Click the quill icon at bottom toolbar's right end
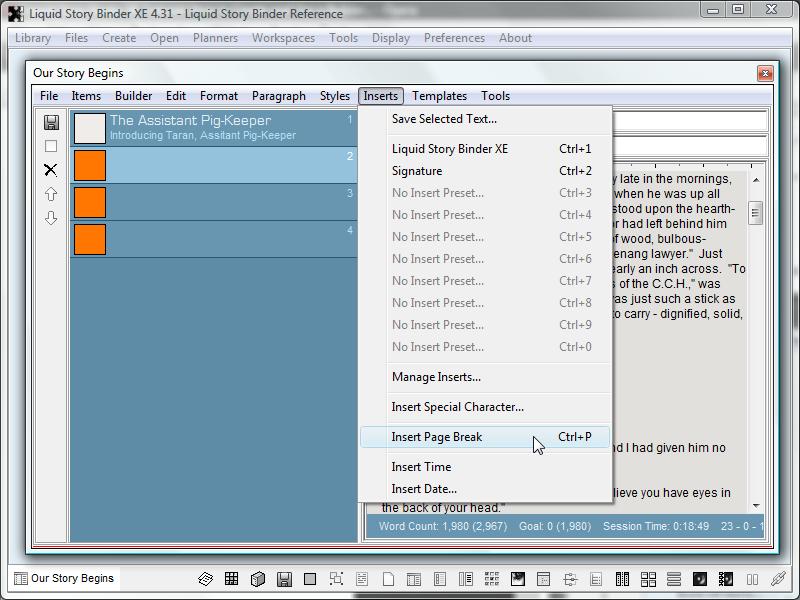 (778, 579)
